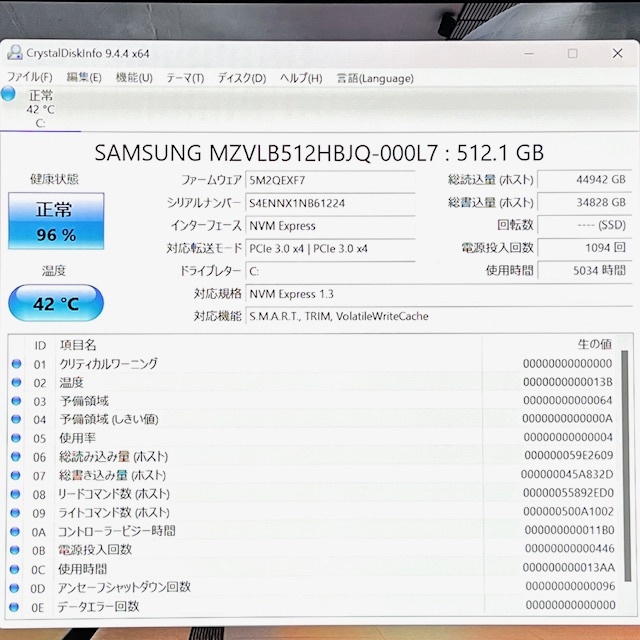Click raw value 00000000000013B
Image resolution: width=640 pixels, height=640 pixels.
[x=568, y=382]
